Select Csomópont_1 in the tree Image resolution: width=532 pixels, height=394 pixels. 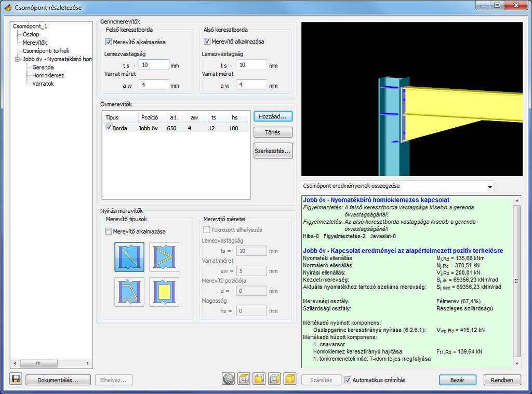(30, 26)
